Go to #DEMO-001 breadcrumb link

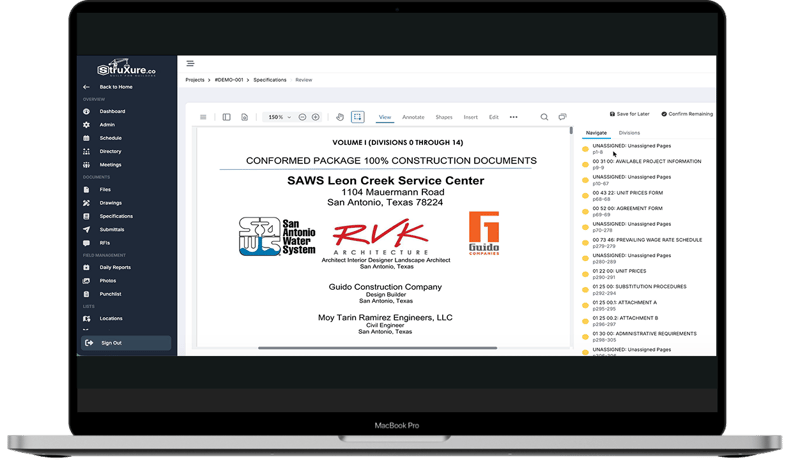click(x=229, y=80)
